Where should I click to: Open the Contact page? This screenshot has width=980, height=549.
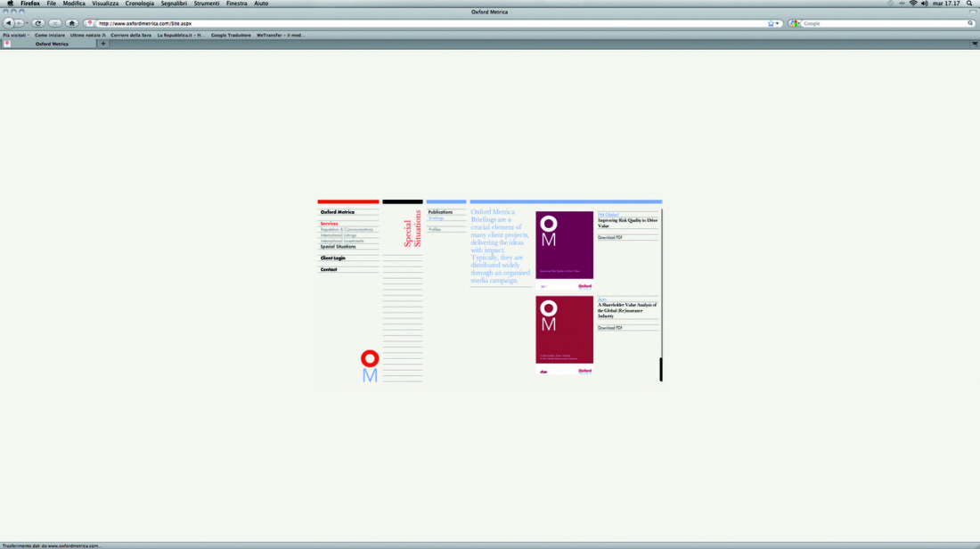coord(329,269)
